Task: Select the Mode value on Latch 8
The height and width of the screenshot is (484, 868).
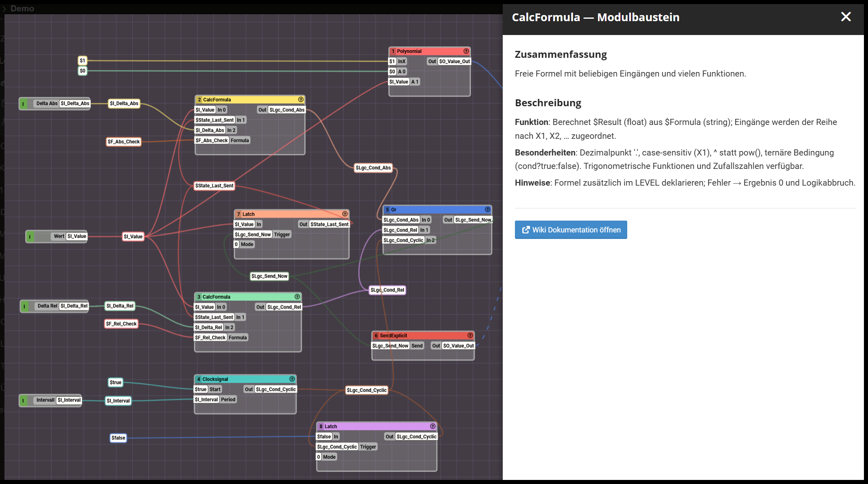Action: [319, 457]
